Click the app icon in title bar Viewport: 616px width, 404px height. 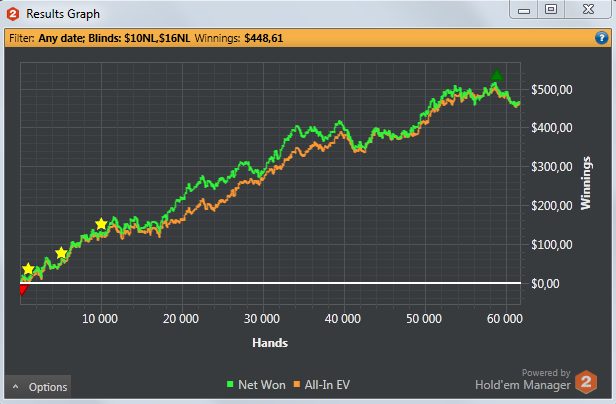pyautogui.click(x=13, y=14)
